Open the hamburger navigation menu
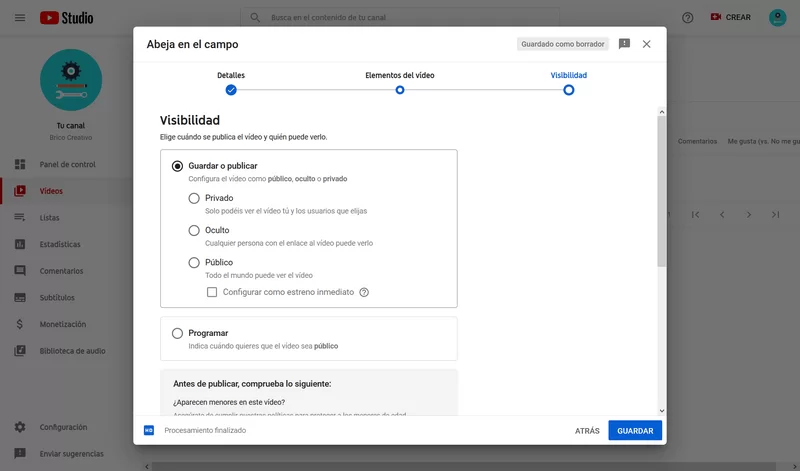The image size is (800, 471). pyautogui.click(x=20, y=18)
